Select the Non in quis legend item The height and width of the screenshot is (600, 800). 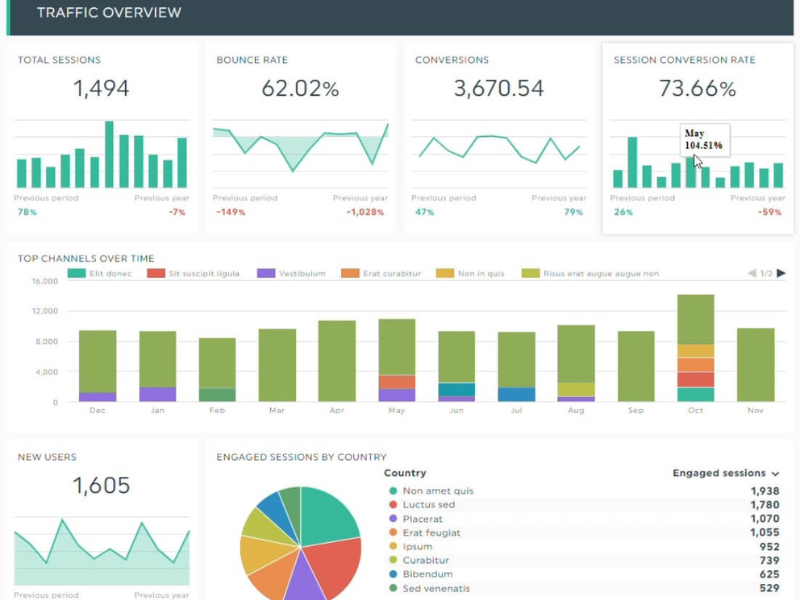tap(476, 273)
